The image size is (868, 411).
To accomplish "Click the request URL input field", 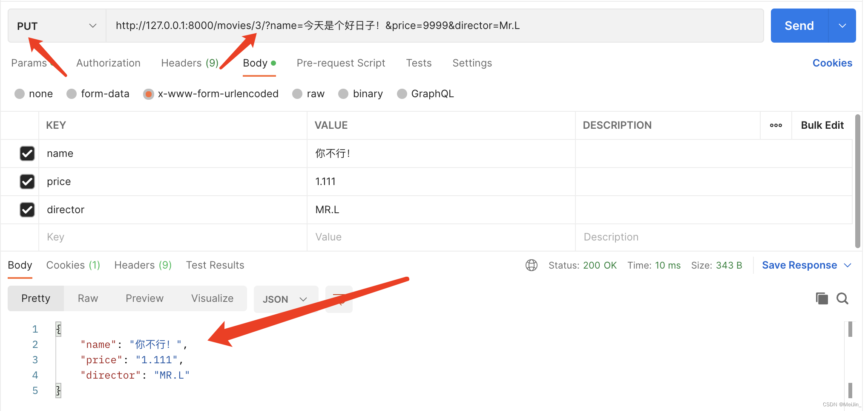I will (x=434, y=26).
